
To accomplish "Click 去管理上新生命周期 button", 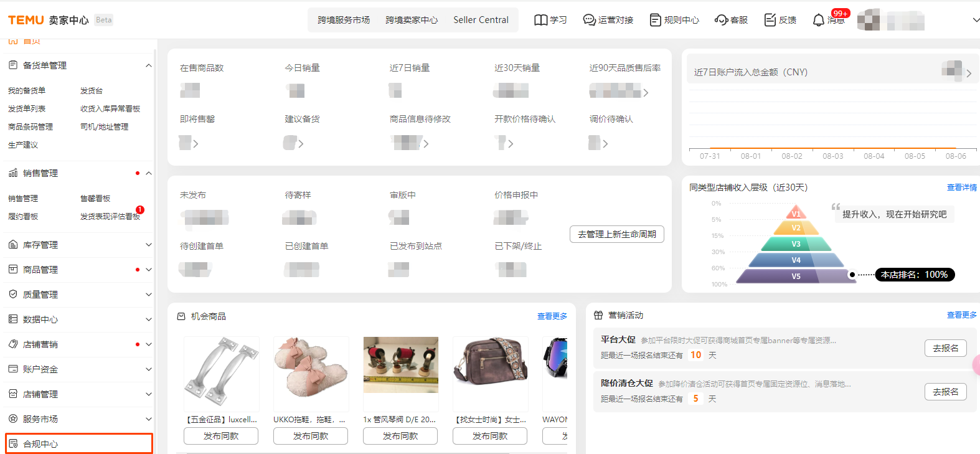I will pos(616,234).
